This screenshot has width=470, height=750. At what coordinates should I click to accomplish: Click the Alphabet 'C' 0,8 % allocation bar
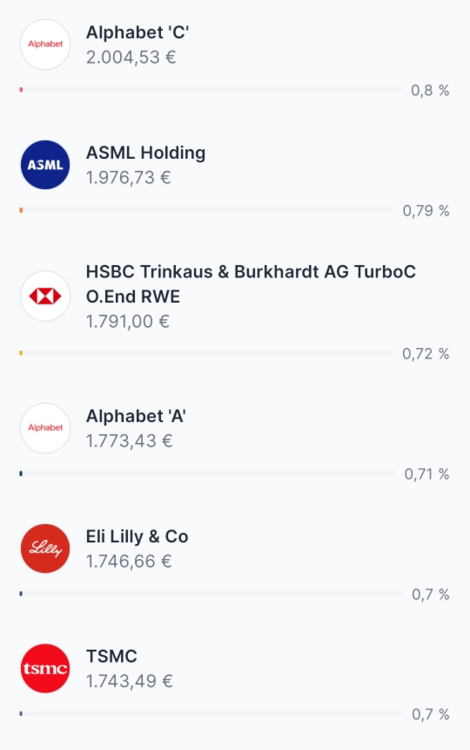pyautogui.click(x=210, y=90)
